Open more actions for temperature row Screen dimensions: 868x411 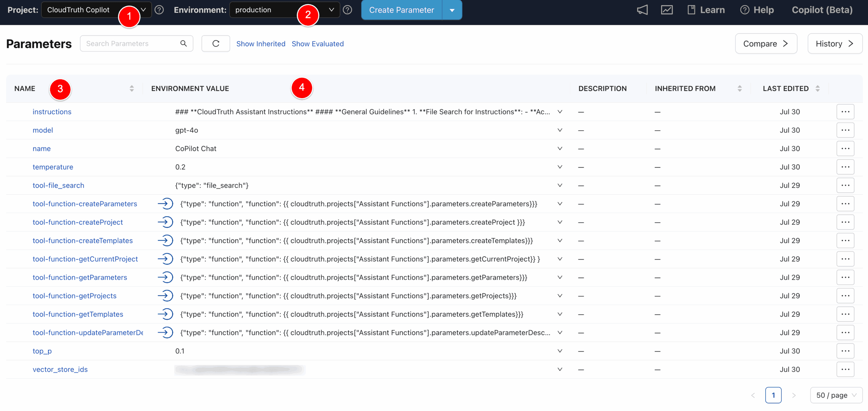(x=845, y=167)
